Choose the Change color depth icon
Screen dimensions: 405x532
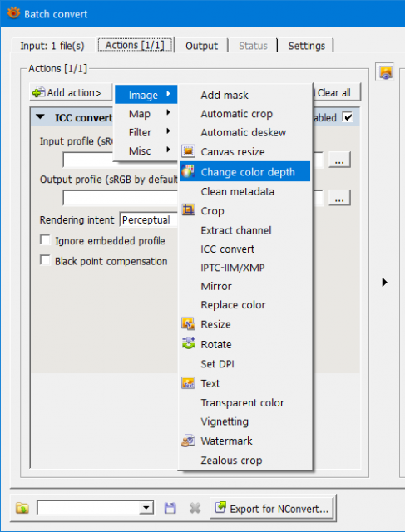188,171
